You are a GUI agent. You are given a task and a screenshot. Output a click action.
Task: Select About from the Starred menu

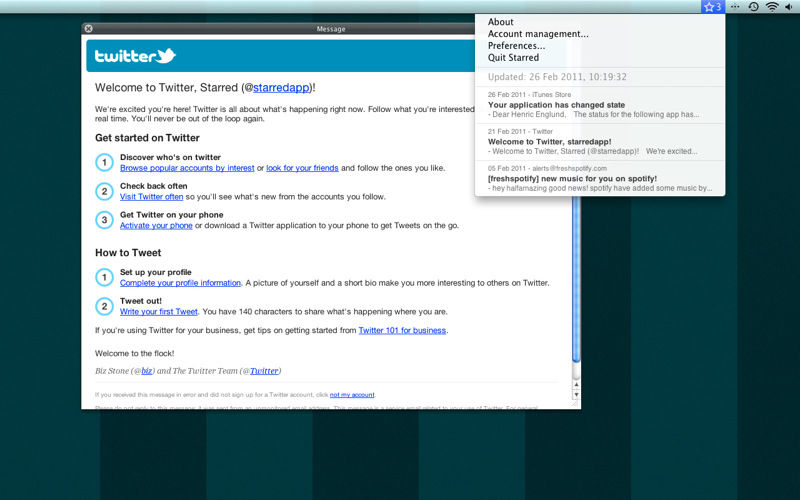pos(501,22)
